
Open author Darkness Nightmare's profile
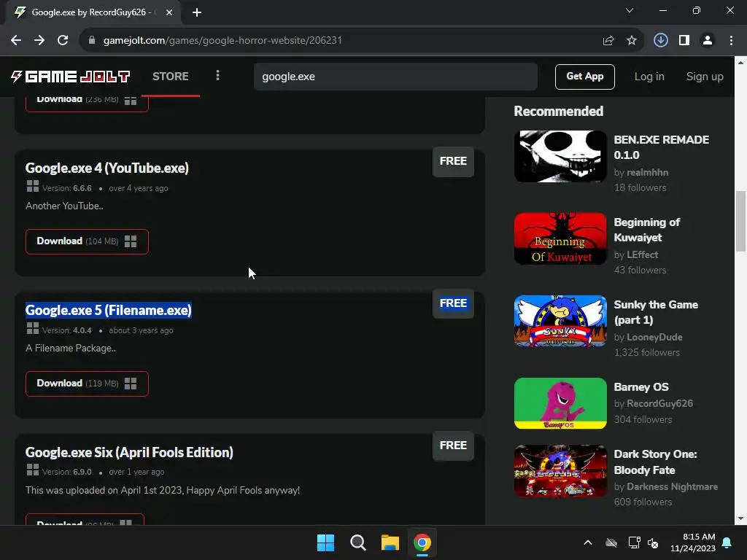[672, 486]
